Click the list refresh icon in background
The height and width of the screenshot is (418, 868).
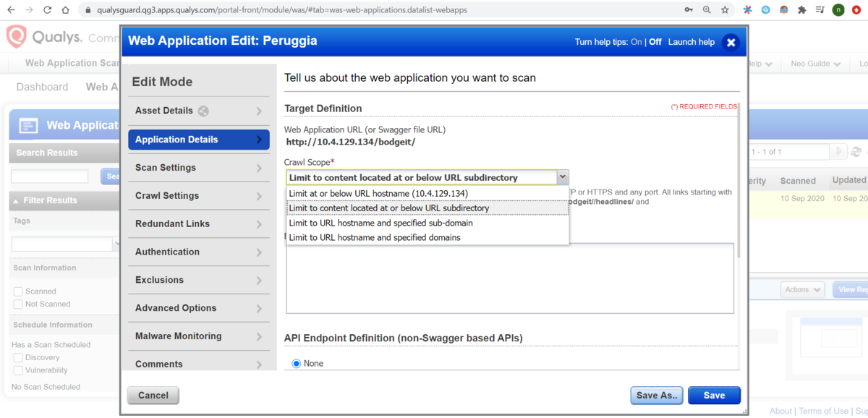tap(856, 152)
